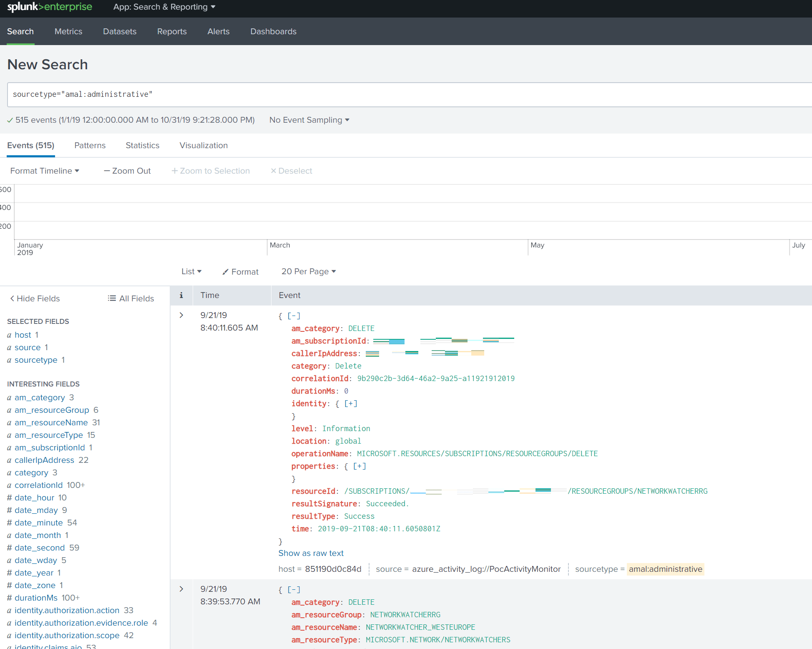812x649 pixels.
Task: Open the Format Timeline dropdown
Action: pyautogui.click(x=45, y=171)
